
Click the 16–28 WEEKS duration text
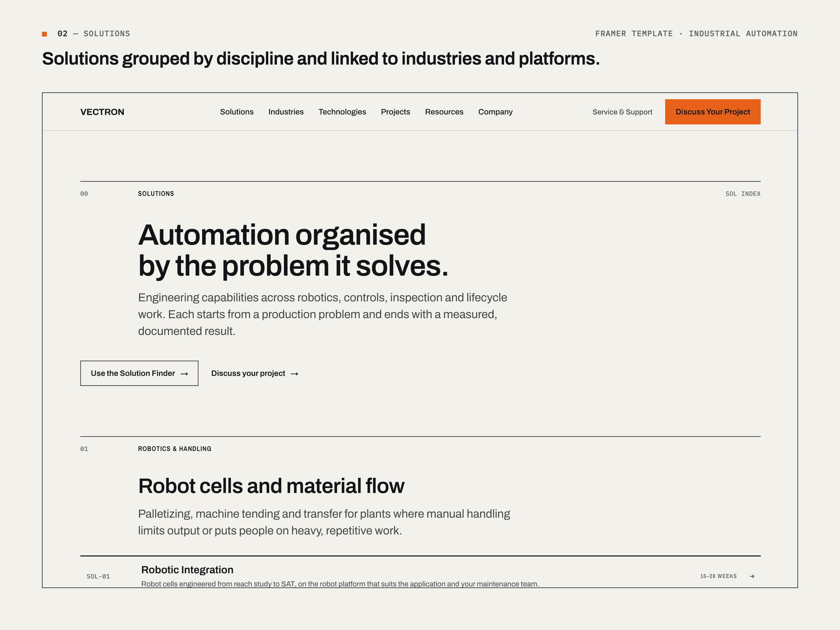tap(718, 576)
